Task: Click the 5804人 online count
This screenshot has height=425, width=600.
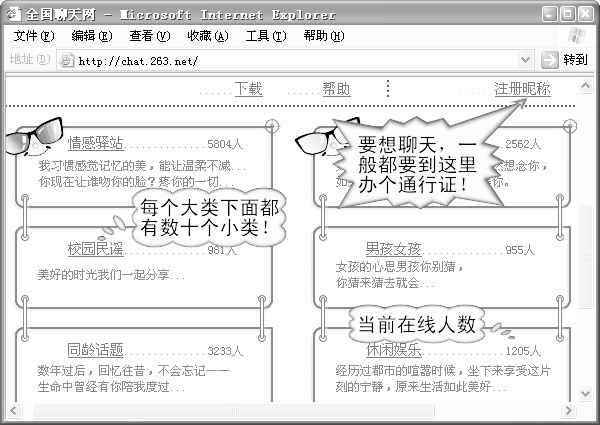Action: (x=225, y=144)
